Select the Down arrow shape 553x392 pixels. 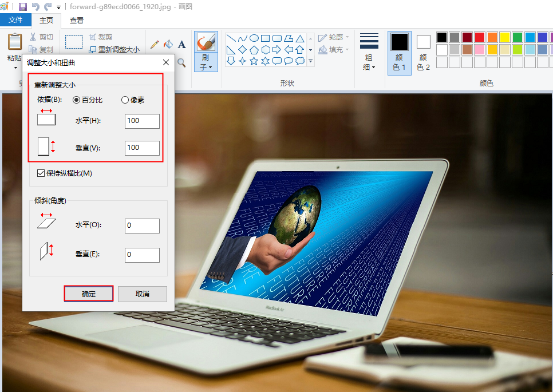231,61
